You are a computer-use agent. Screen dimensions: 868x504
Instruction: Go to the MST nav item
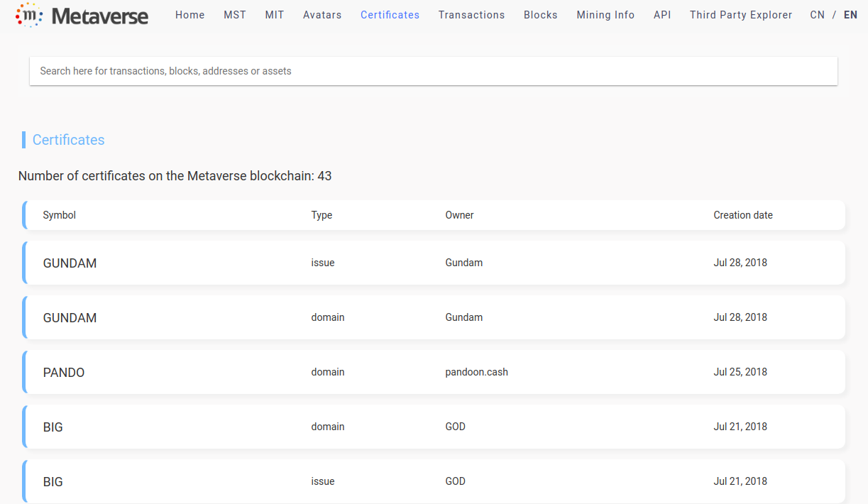[x=235, y=15]
